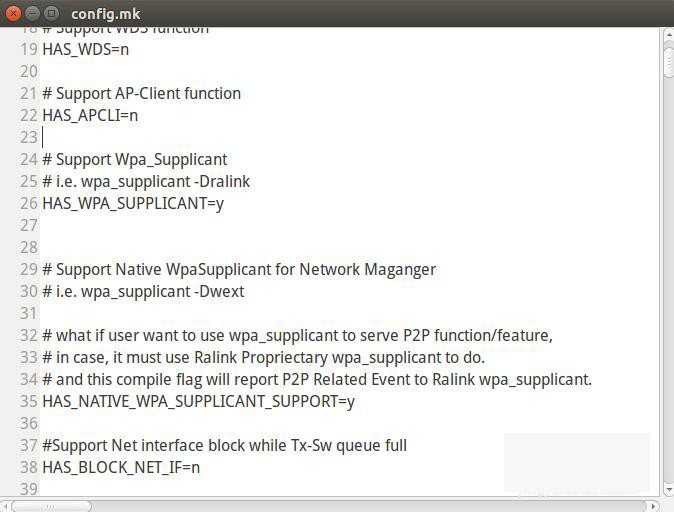Viewport: 674px width, 512px height.
Task: Click the horizontal scrollbar left arrow
Action: 7,505
